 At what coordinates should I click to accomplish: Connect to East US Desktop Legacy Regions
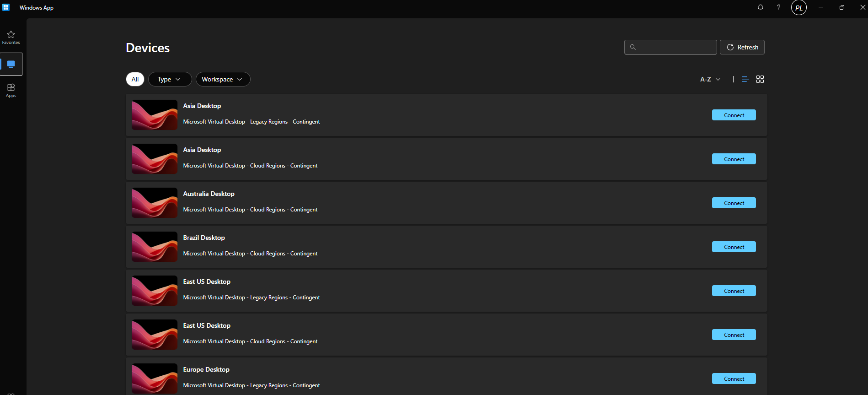pos(734,291)
